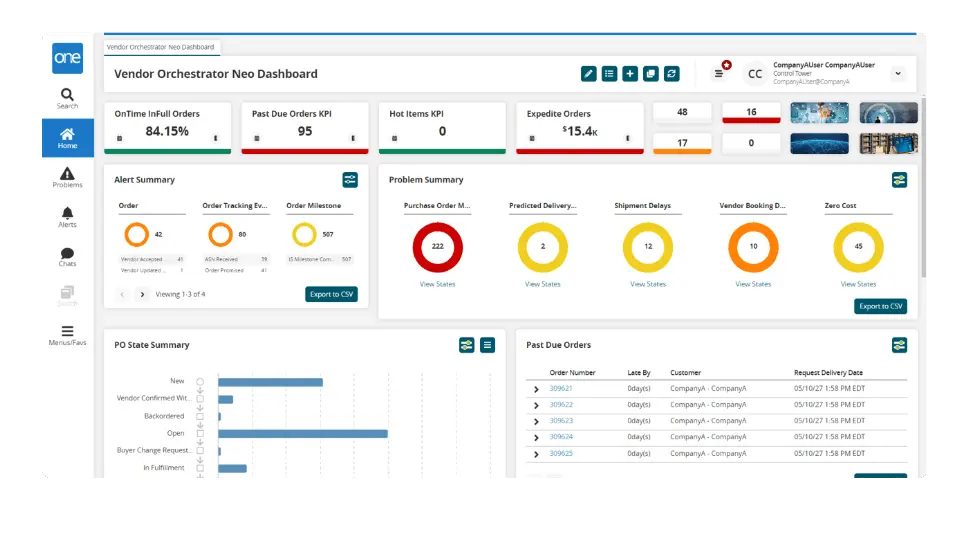Image resolution: width=960 pixels, height=540 pixels.
Task: Click the add widget plus icon
Action: point(630,74)
